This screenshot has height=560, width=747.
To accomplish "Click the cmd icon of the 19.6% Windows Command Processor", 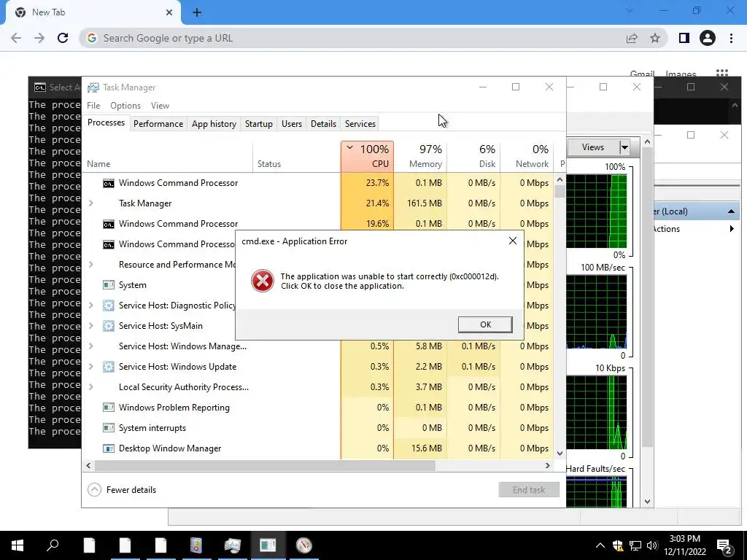I will click(109, 225).
